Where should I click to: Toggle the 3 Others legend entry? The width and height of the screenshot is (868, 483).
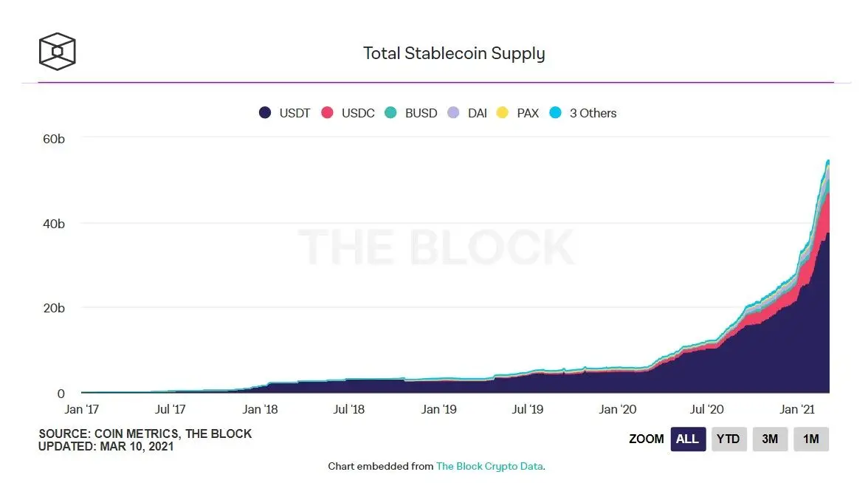pyautogui.click(x=594, y=113)
